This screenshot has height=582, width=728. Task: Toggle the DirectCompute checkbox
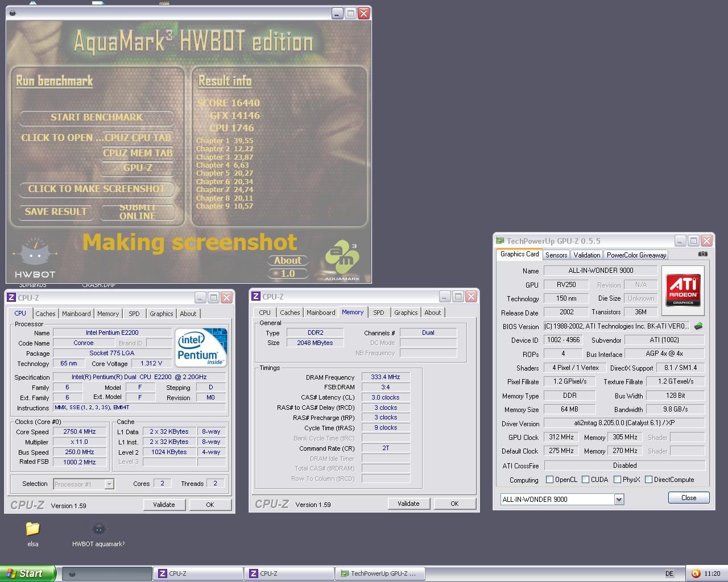[x=648, y=480]
